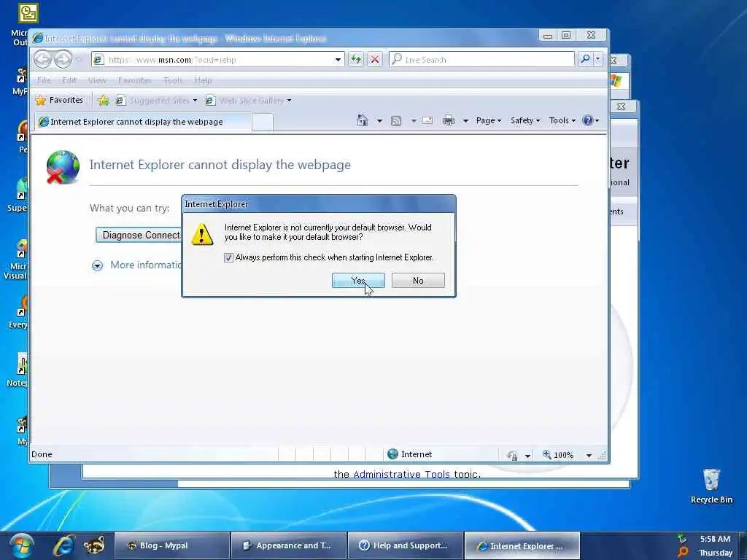Click the green Refresh icon

tap(356, 60)
